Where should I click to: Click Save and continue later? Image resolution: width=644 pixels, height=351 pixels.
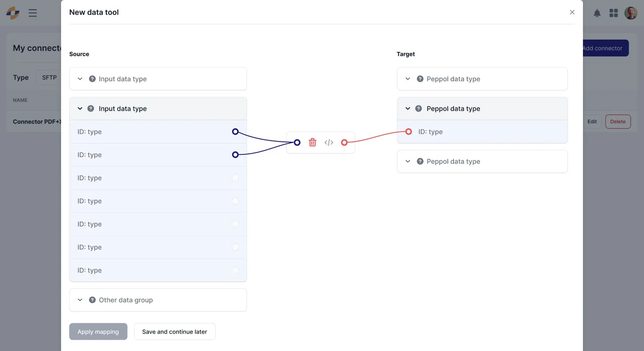(x=175, y=332)
